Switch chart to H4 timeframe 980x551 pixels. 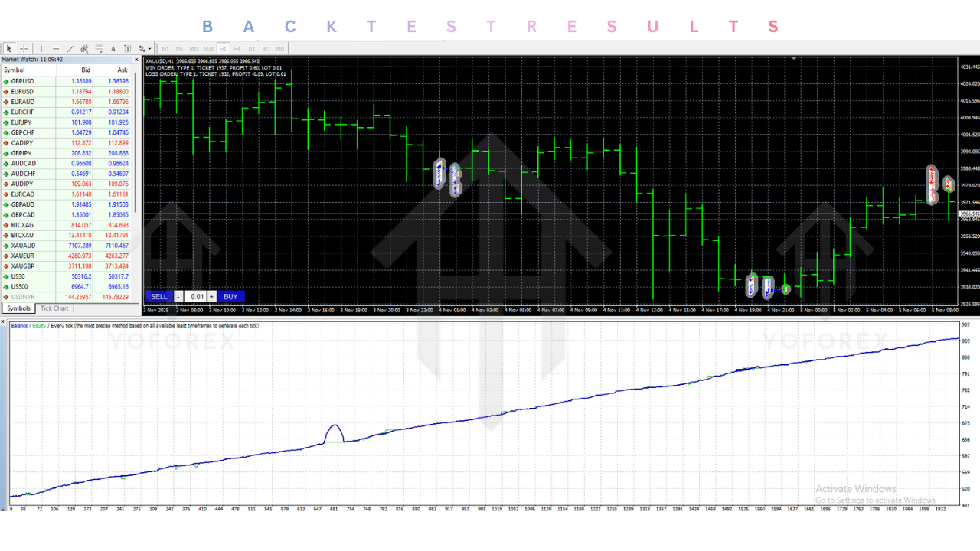pyautogui.click(x=237, y=48)
